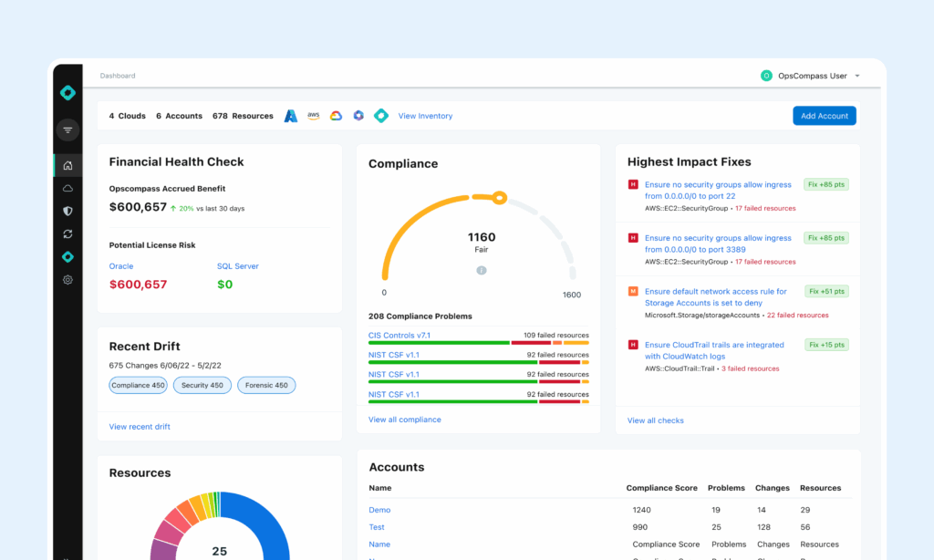Open the View all compliance link

404,420
